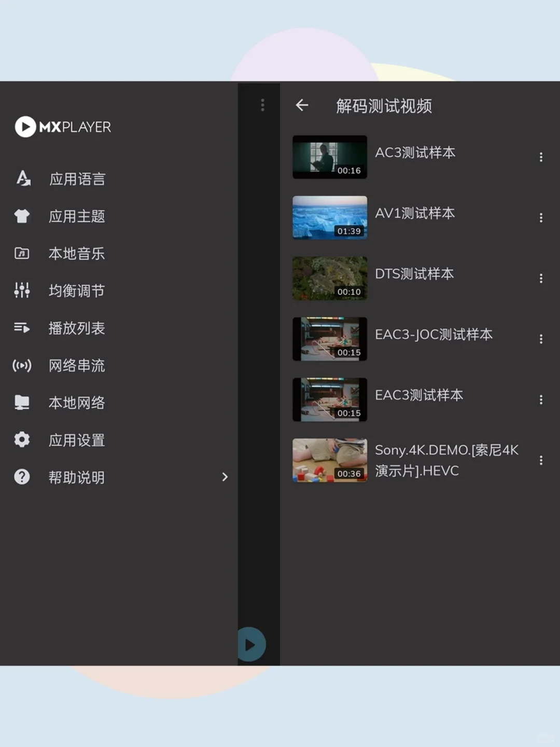
Task: Open the three-dot menu for AV1测试样本
Action: 541,218
